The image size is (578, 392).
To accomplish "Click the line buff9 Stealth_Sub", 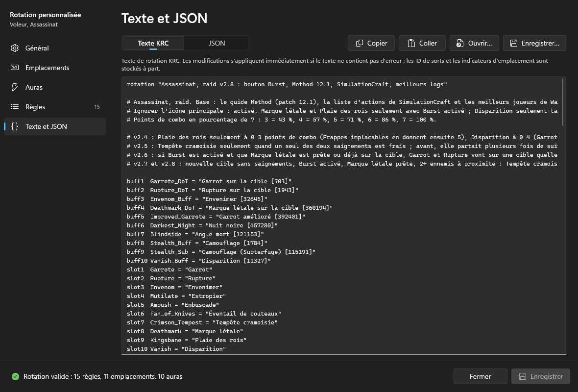I will tap(221, 252).
